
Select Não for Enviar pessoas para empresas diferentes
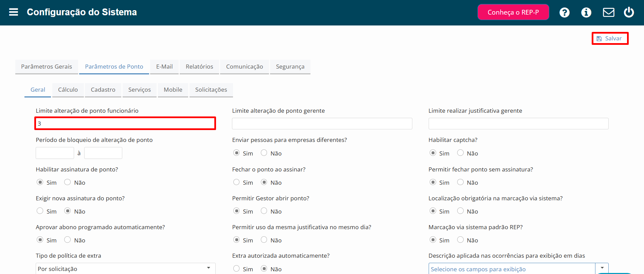point(264,153)
